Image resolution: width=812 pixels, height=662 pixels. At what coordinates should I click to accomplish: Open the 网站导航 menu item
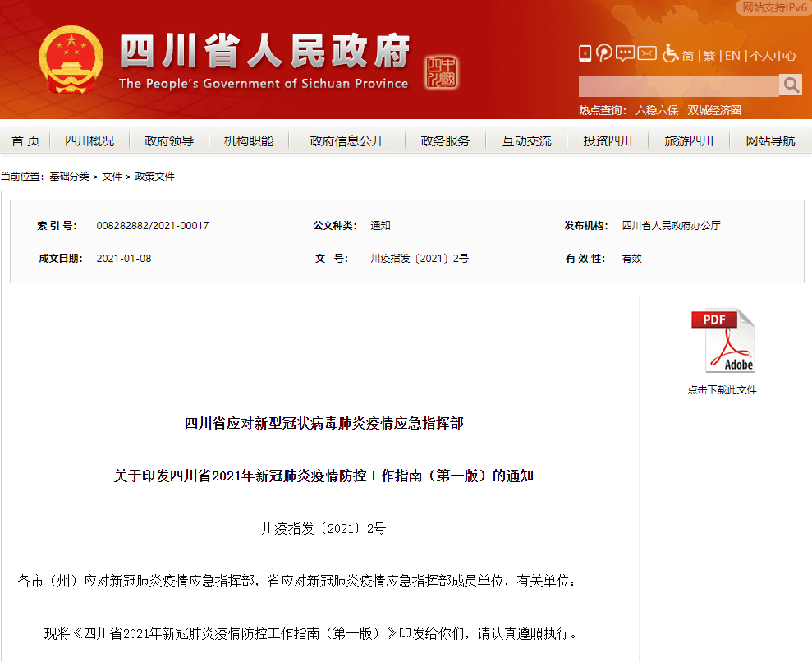click(x=771, y=141)
